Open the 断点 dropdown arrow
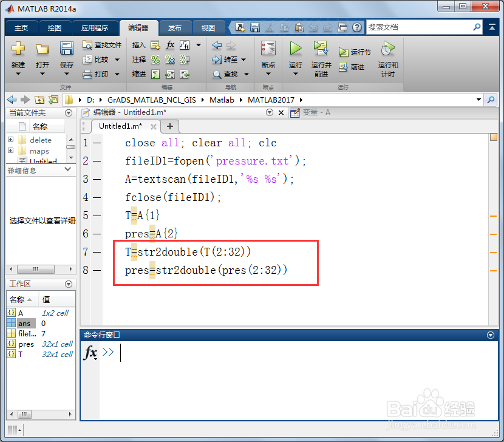This screenshot has height=442, width=504. click(x=268, y=73)
